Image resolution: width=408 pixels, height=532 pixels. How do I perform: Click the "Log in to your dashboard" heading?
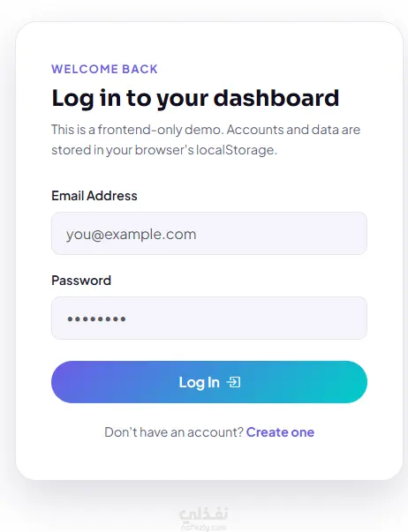coord(195,99)
